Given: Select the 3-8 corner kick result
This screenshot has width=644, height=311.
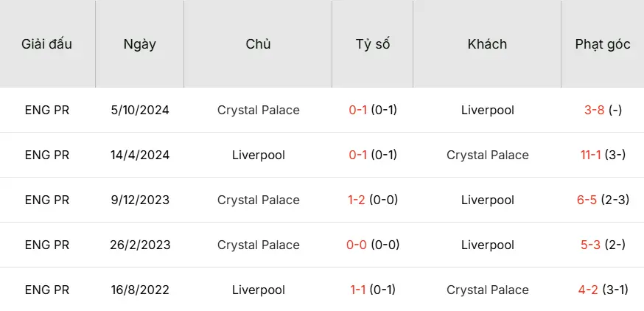Looking at the screenshot, I should click(595, 111).
